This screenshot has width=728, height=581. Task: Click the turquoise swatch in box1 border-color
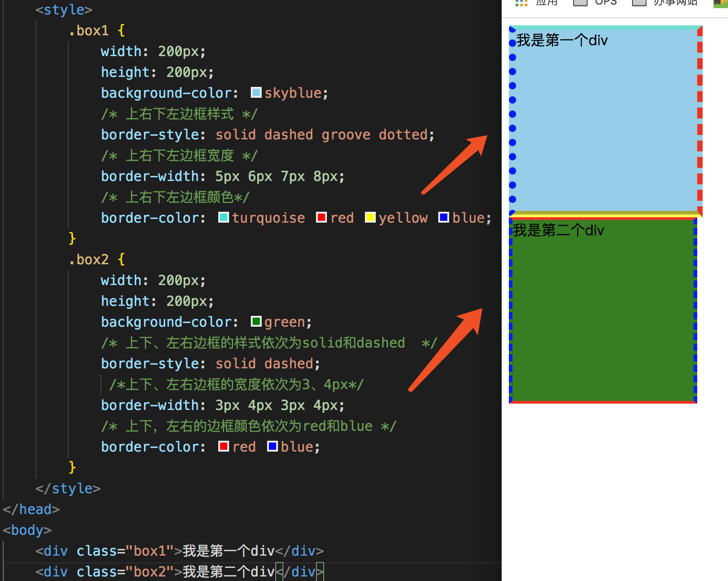coord(223,217)
